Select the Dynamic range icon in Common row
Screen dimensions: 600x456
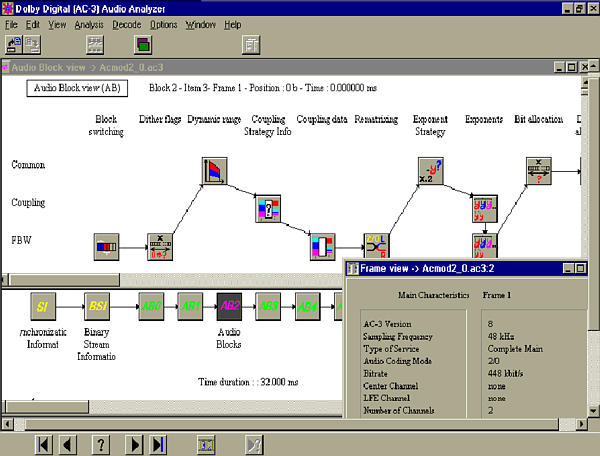(215, 171)
